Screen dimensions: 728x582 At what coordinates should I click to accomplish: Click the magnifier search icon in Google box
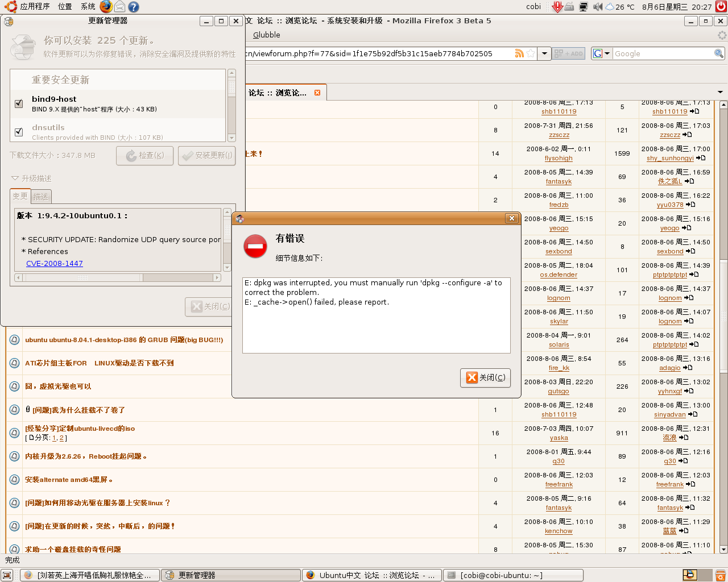tap(719, 53)
